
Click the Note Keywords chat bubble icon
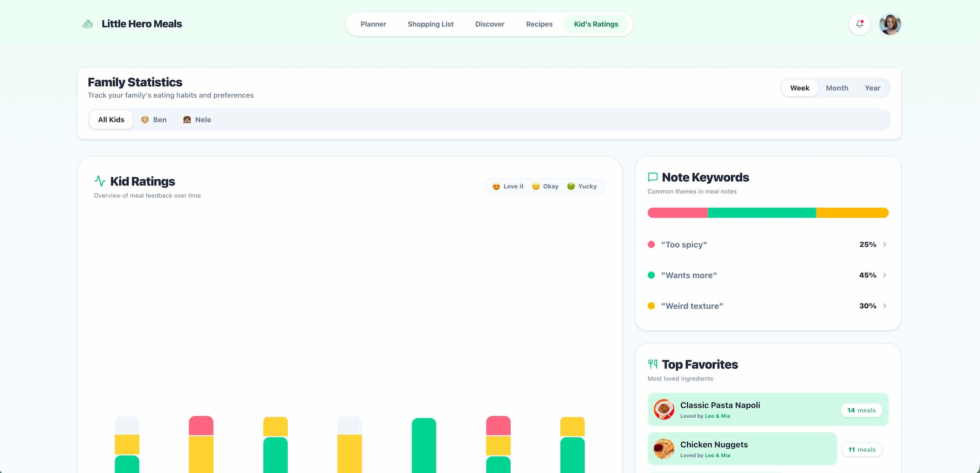click(x=653, y=177)
